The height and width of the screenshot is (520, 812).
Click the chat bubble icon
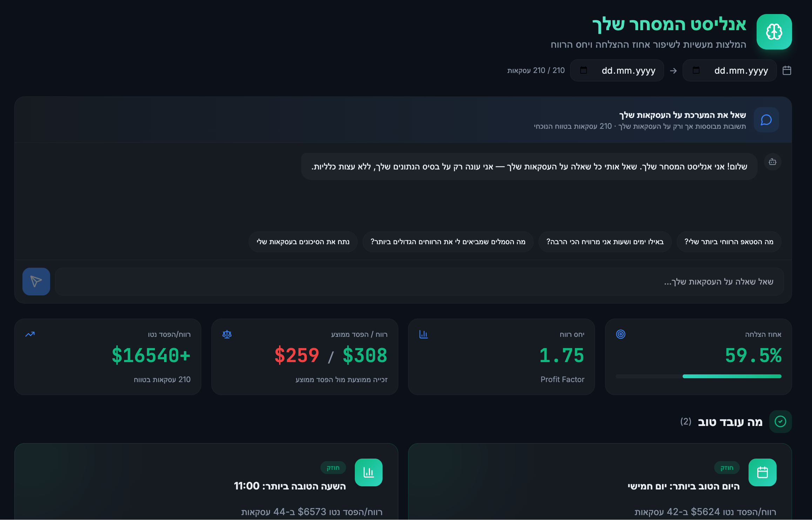(x=766, y=120)
